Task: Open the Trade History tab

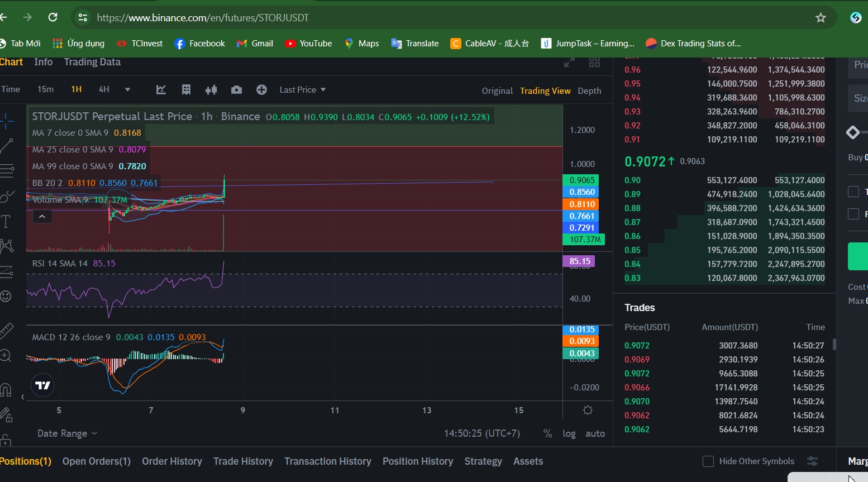Action: [x=243, y=461]
